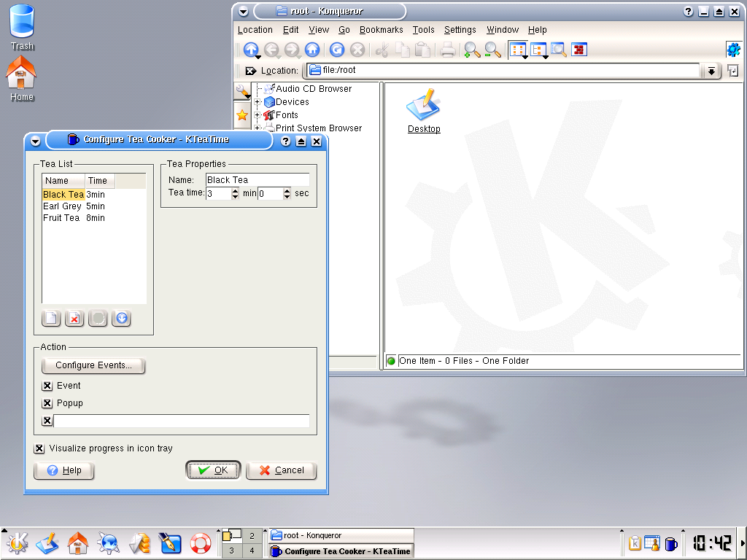Clear the Konqueror location bar

251,71
